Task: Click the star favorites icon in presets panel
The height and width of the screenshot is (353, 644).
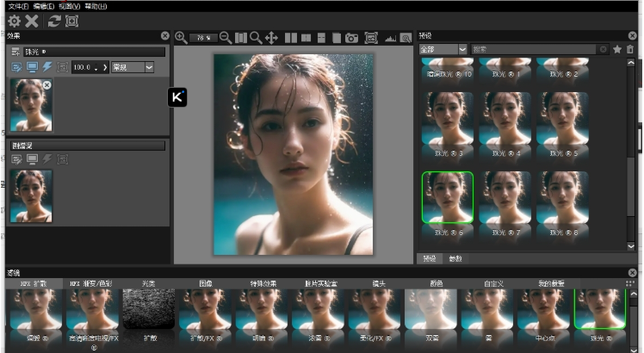Action: (617, 50)
